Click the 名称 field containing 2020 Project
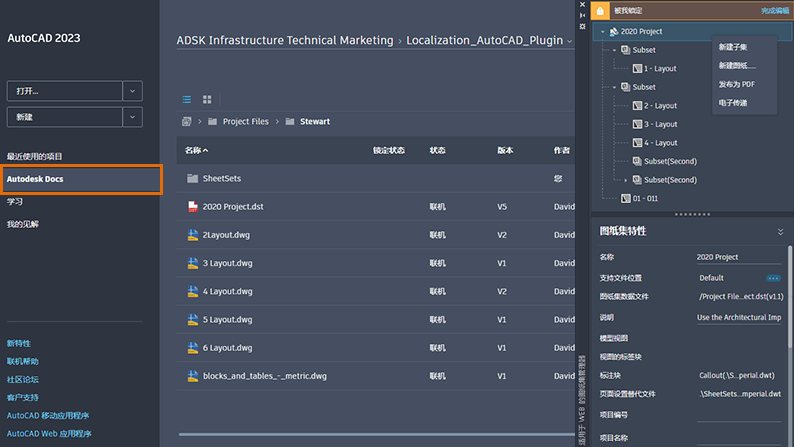794x447 pixels. [738, 257]
